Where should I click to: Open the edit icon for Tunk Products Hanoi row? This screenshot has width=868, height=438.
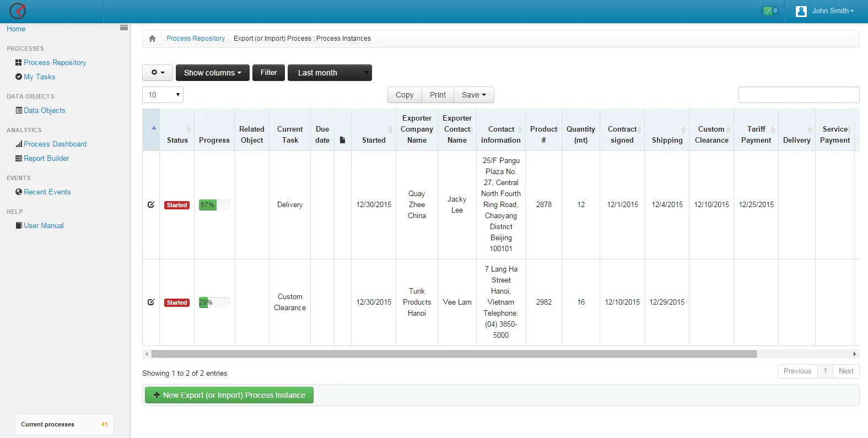click(x=151, y=302)
